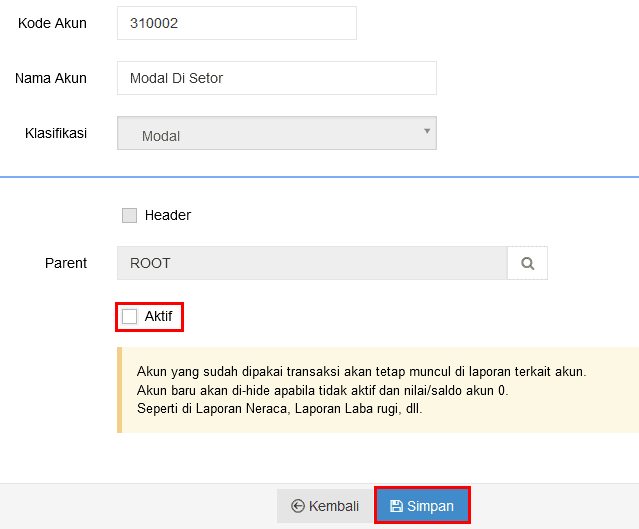Click the yellow account info notice box

(378, 390)
